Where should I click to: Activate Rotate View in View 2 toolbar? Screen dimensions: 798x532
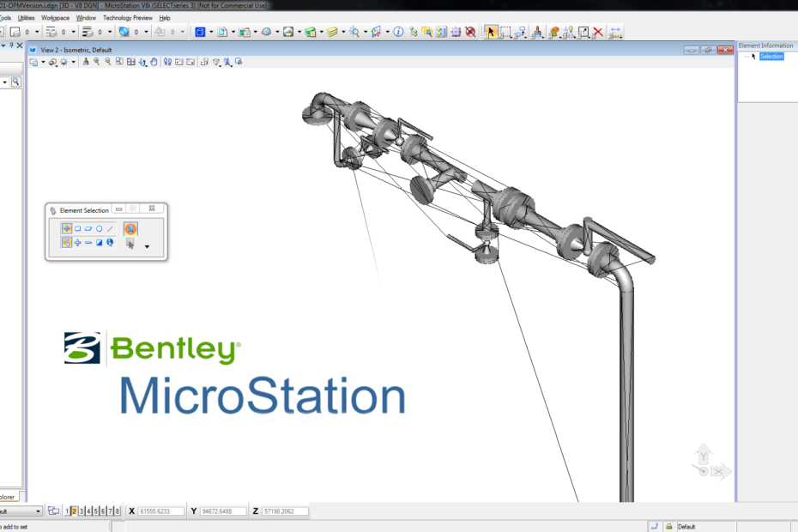point(142,62)
